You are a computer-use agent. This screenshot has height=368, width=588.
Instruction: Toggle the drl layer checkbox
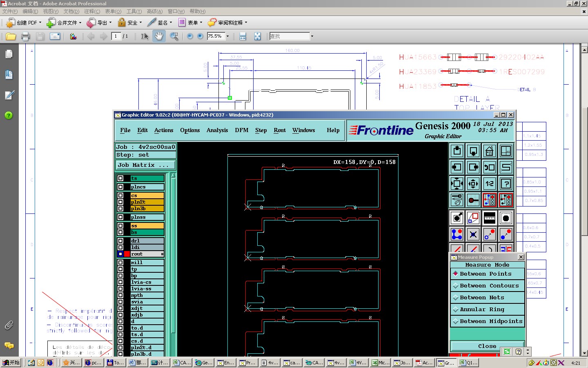(120, 241)
